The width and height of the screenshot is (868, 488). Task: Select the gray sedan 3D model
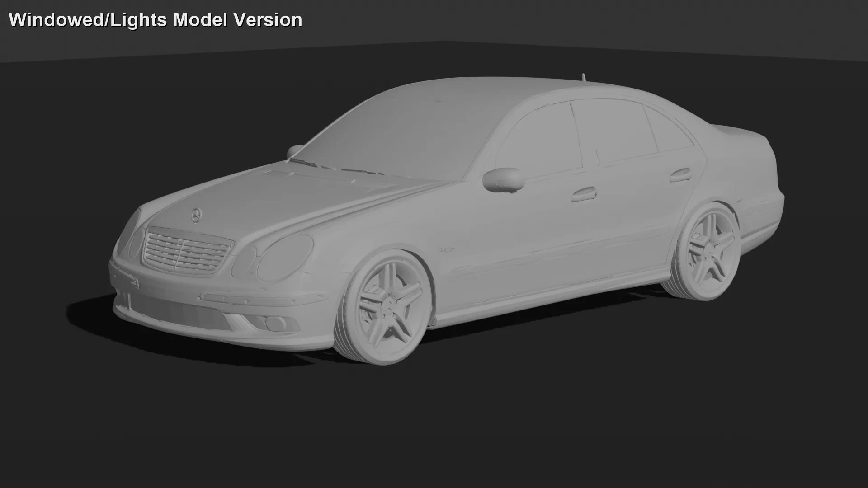447,219
